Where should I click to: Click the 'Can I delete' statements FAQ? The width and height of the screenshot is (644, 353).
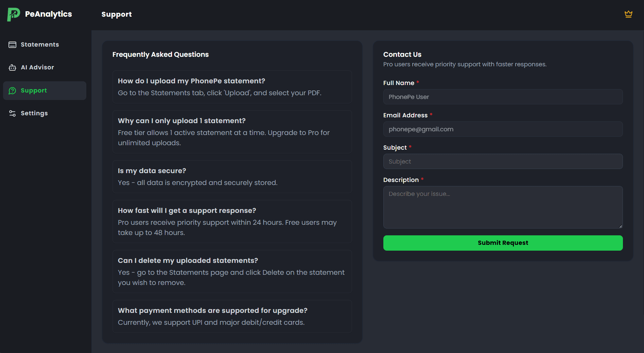[232, 271]
